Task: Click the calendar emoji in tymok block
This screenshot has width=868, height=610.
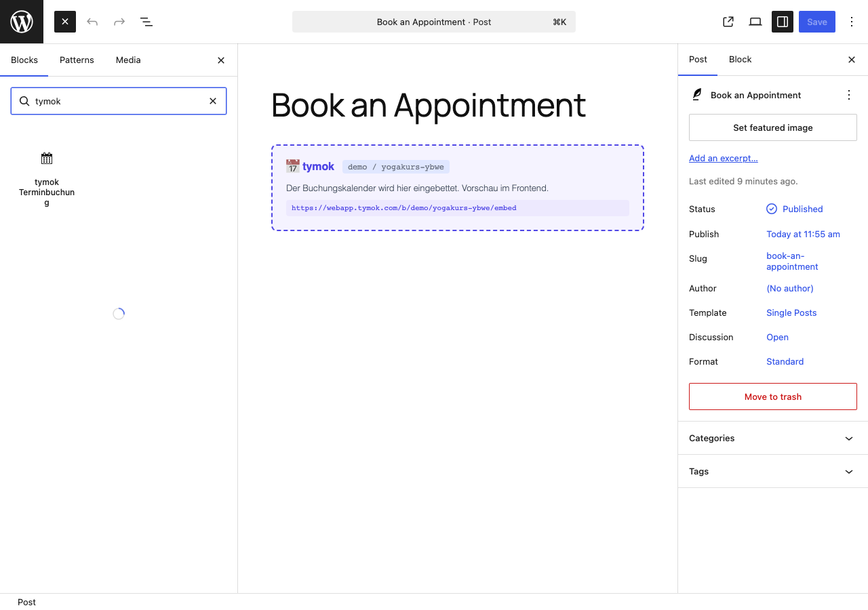Action: pyautogui.click(x=293, y=166)
